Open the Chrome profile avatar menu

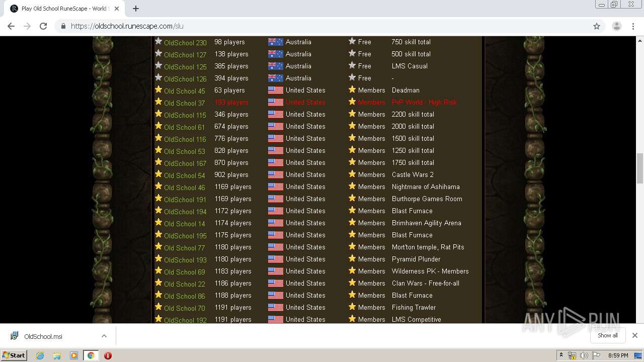[616, 26]
